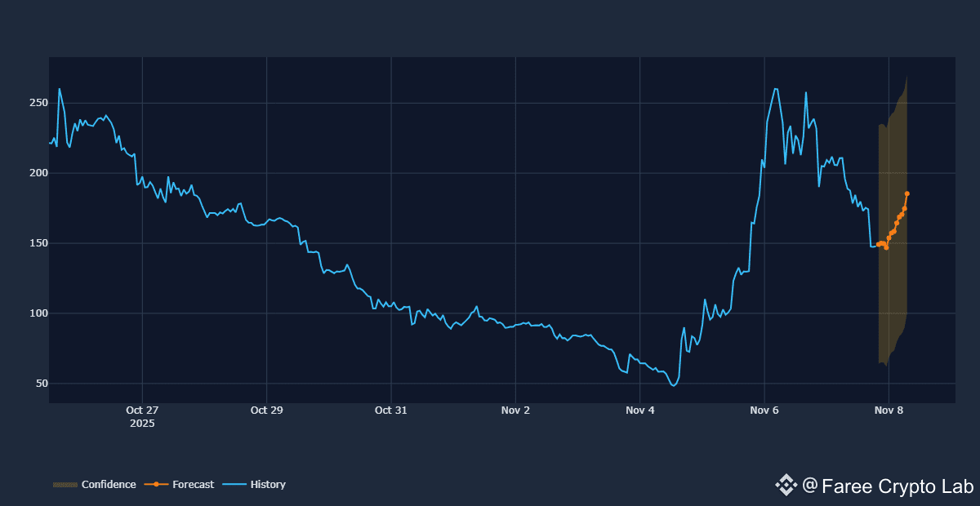Toggle the History legend entry
This screenshot has height=506, width=980.
tap(254, 485)
